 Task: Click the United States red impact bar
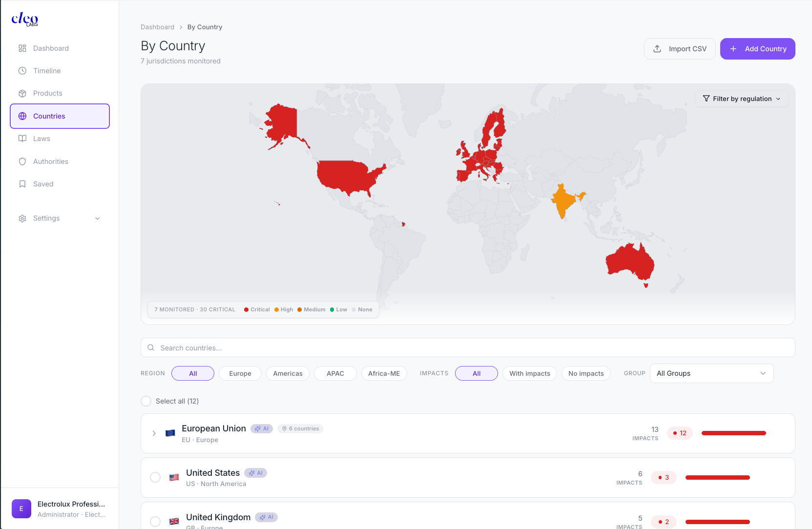[717, 477]
